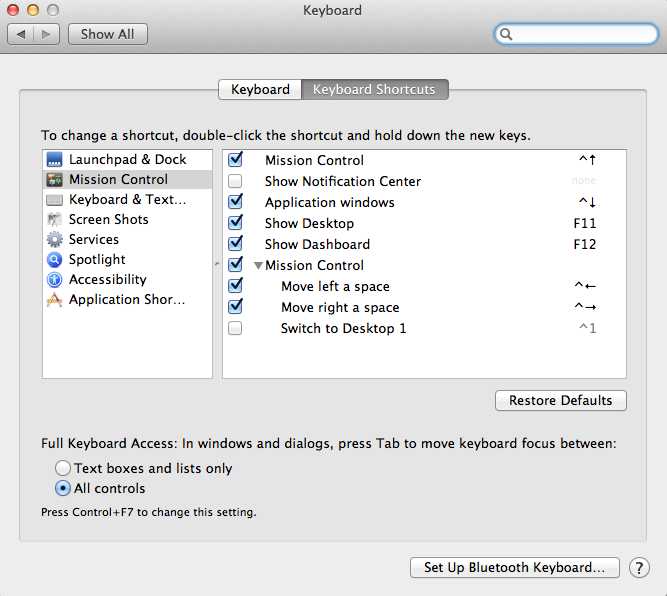
Task: Click the search magnifier icon
Action: pos(506,34)
